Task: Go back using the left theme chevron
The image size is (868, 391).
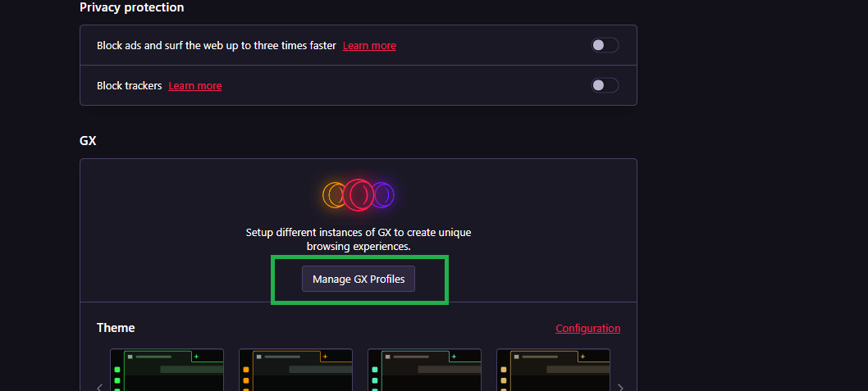Action: (x=100, y=387)
